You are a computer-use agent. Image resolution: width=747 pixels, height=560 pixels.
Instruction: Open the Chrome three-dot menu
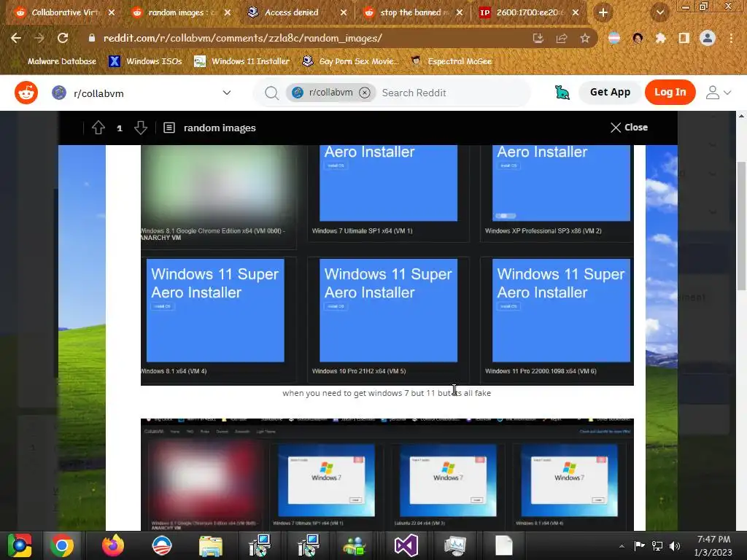[731, 38]
